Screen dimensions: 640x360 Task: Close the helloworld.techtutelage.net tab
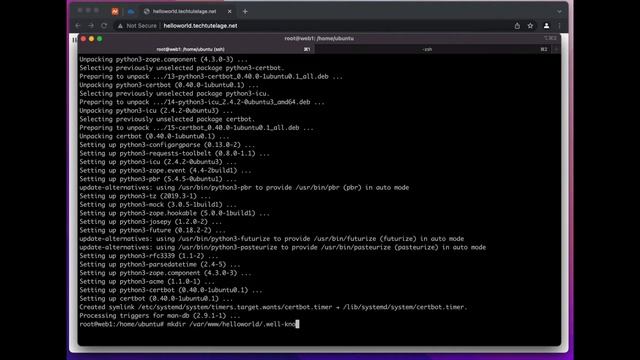coord(229,11)
